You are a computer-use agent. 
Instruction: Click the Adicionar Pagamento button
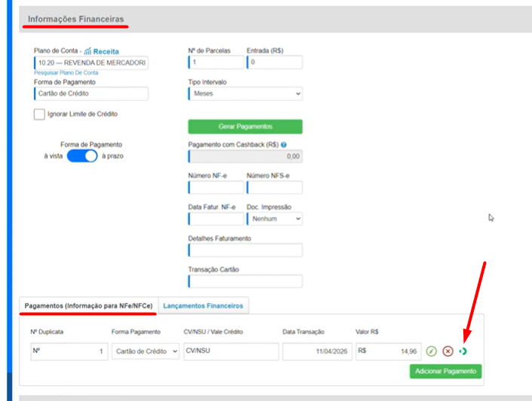click(x=445, y=372)
